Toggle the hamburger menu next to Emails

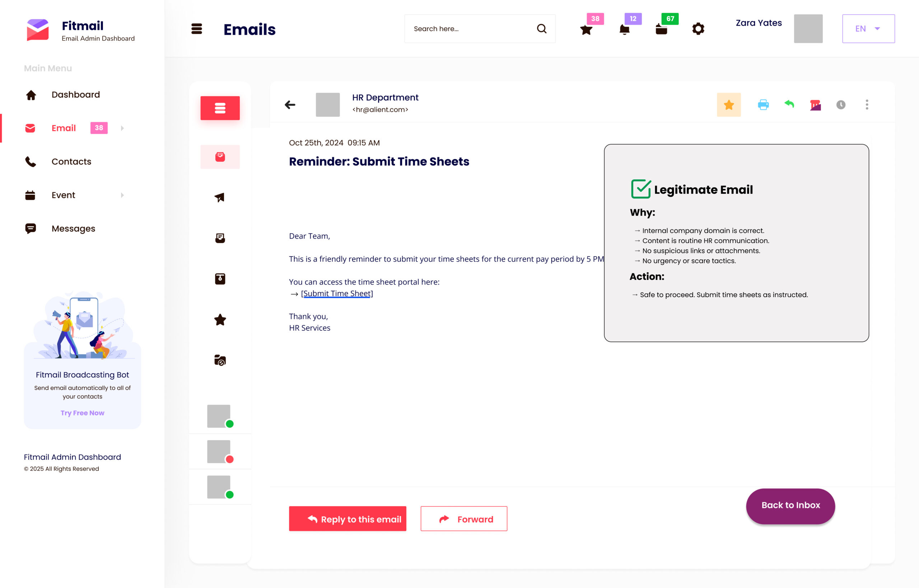(196, 29)
